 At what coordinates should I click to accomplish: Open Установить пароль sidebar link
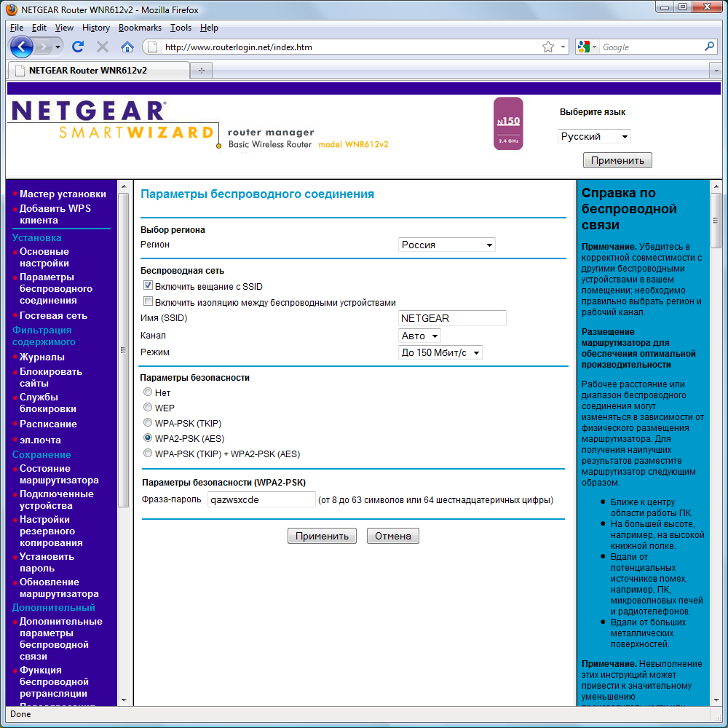click(x=47, y=563)
